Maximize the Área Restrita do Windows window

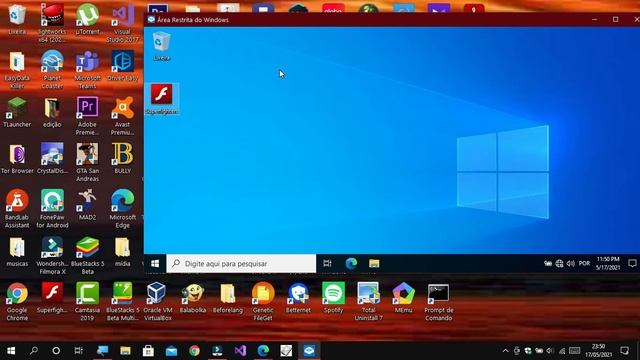[x=616, y=20]
